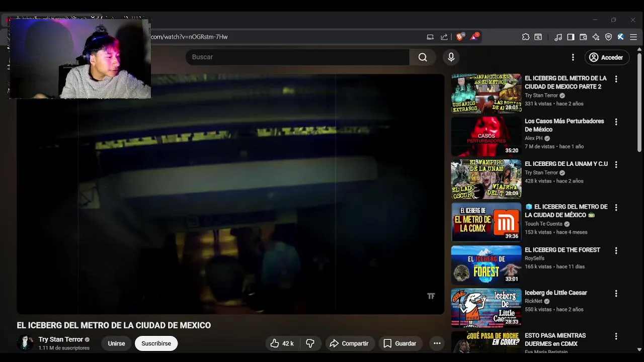Image resolution: width=644 pixels, height=362 pixels.
Task: Subscribe with the Suscribirse button
Action: 156,343
